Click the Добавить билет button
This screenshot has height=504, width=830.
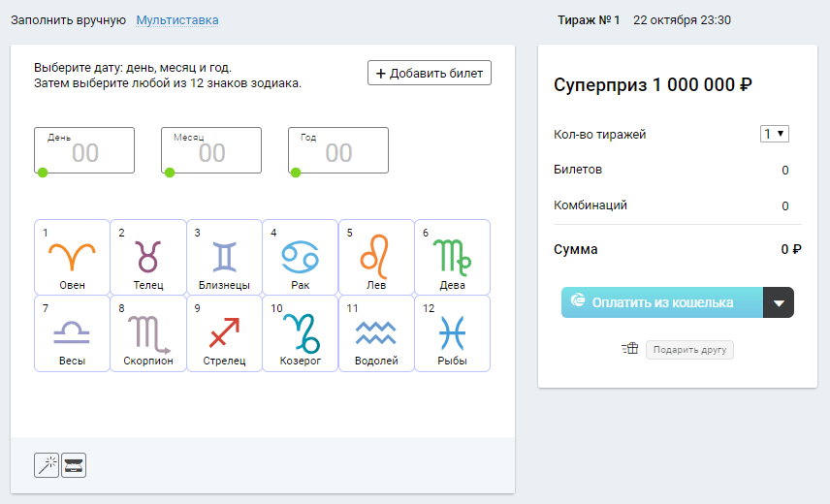(430, 73)
